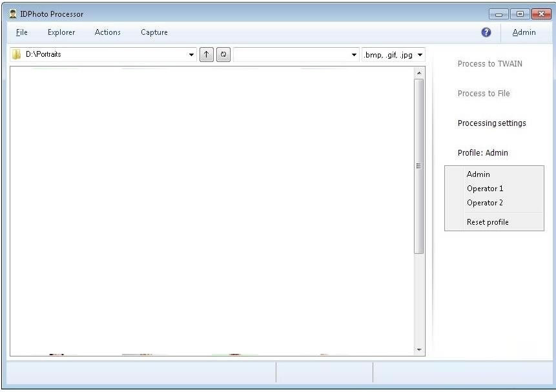Image resolution: width=556 pixels, height=392 pixels.
Task: Open the Actions menu
Action: point(107,32)
